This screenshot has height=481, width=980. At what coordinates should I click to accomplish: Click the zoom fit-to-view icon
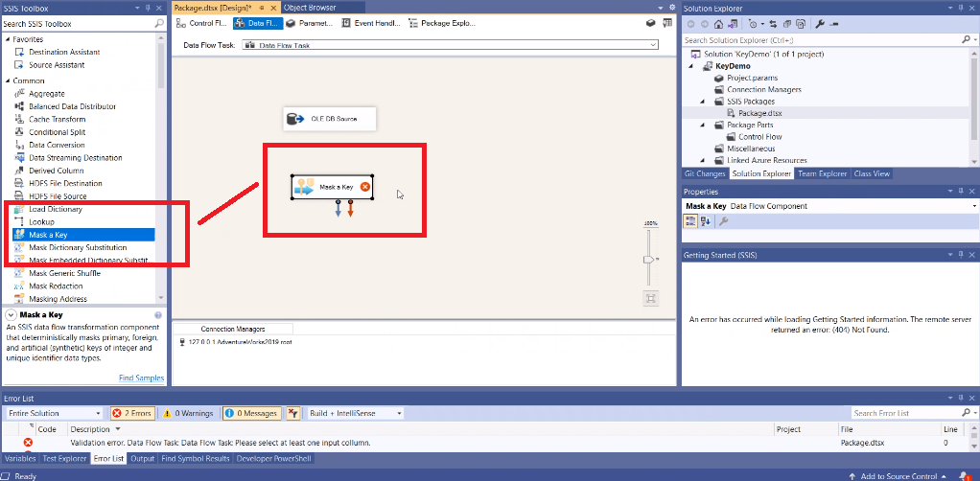coord(651,299)
